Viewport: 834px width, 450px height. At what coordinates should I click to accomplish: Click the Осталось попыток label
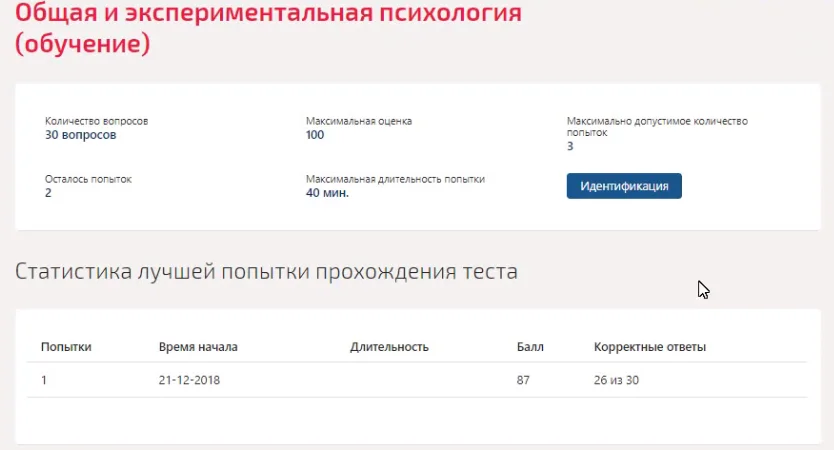tap(88, 179)
